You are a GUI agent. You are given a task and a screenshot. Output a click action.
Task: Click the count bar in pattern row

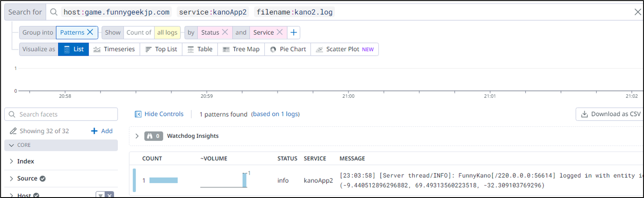coord(163,180)
